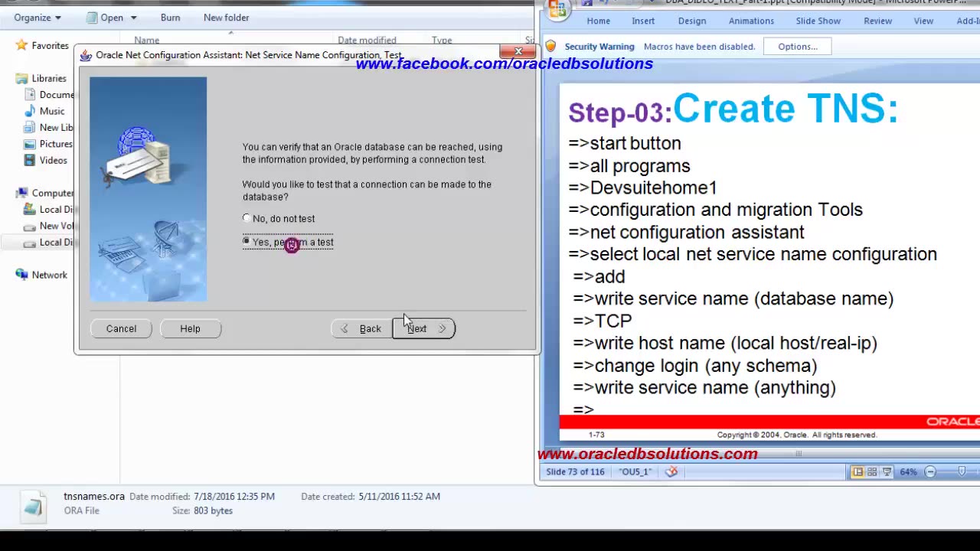Click zoom out minus button in PowerPoint
Screen dimensions: 980x551
coord(930,471)
